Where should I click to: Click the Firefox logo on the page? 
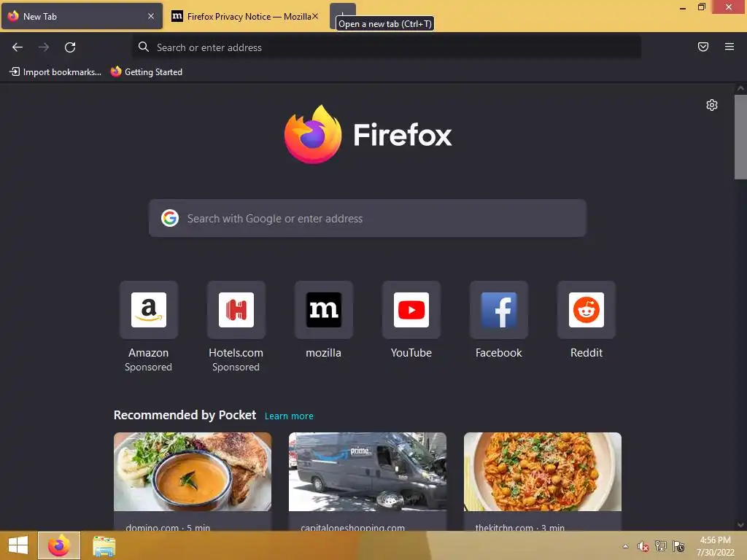368,135
